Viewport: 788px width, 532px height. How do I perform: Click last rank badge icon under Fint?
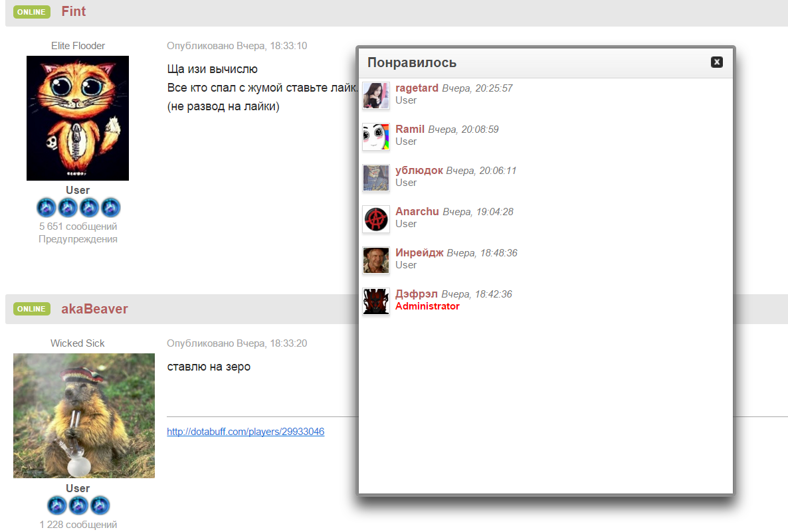coord(110,207)
